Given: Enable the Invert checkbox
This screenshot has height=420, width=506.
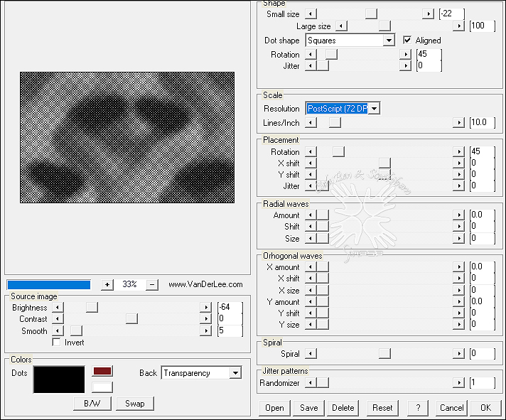Looking at the screenshot, I should (x=58, y=343).
